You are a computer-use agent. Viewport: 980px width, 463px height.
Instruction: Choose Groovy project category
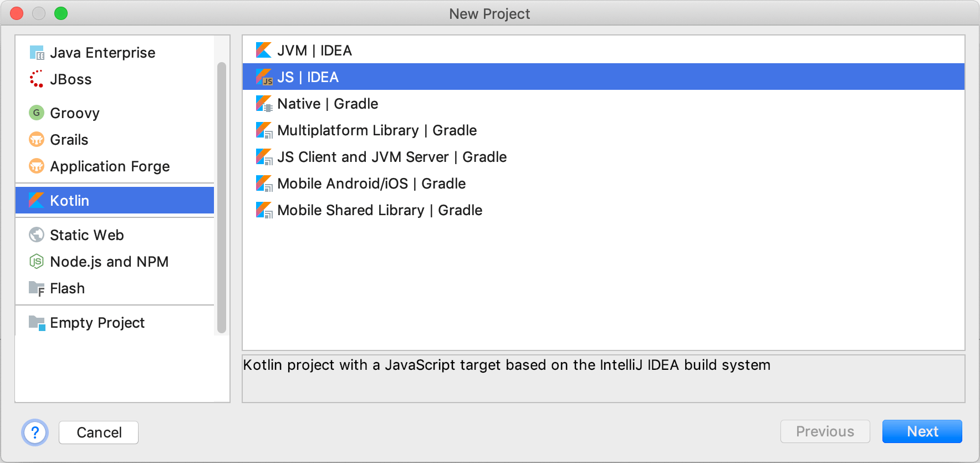click(115, 113)
